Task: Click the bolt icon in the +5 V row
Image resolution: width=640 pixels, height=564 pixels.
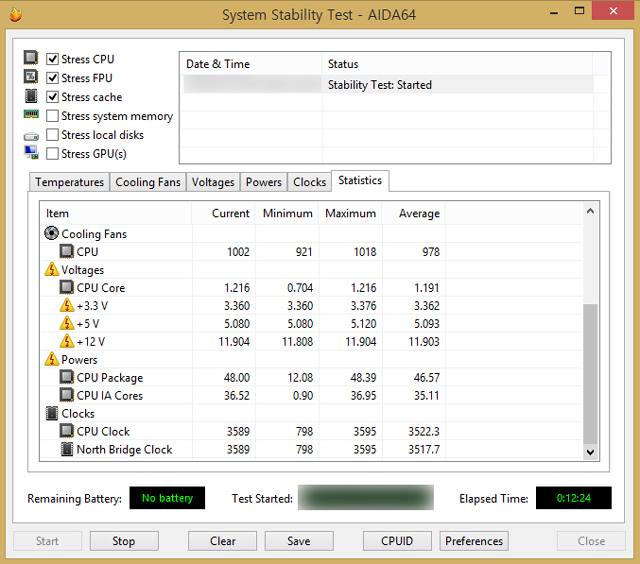Action: click(67, 323)
